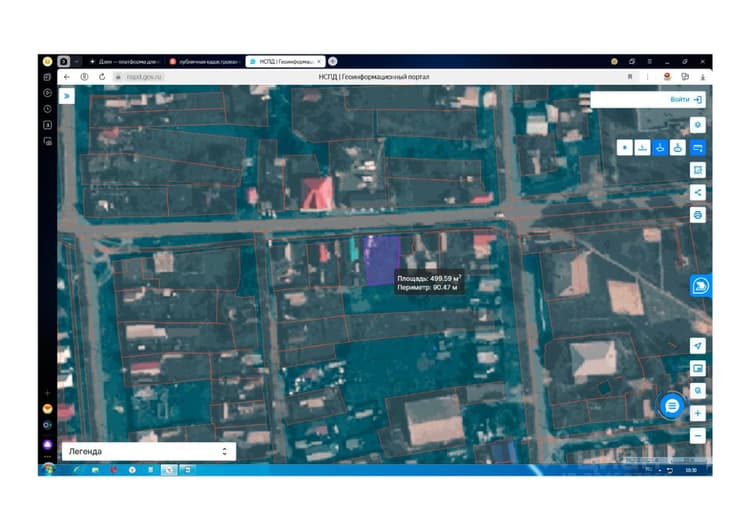The height and width of the screenshot is (531, 750).
Task: Zoom in with the plus button
Action: tap(697, 413)
